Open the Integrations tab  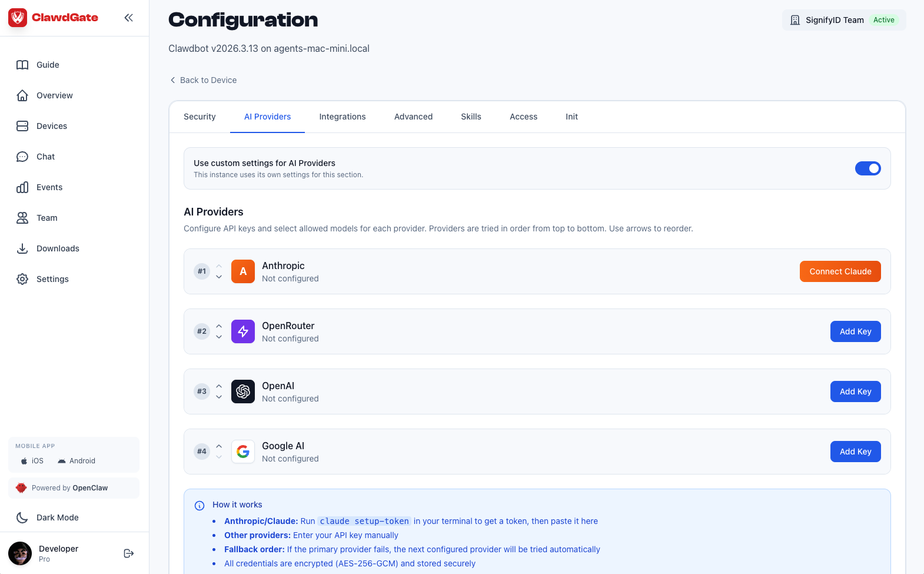[343, 117]
